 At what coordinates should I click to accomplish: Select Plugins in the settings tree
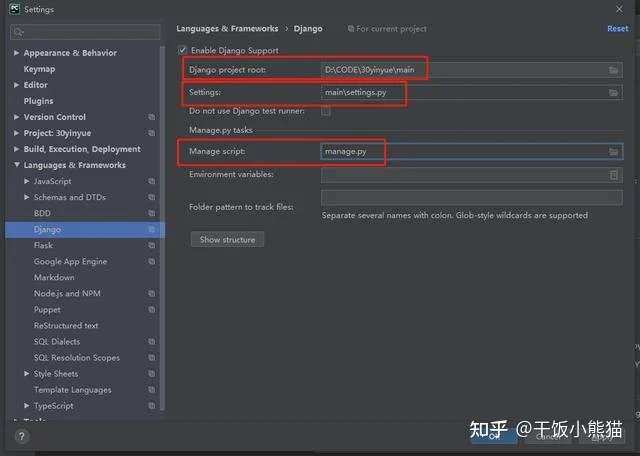(x=38, y=101)
